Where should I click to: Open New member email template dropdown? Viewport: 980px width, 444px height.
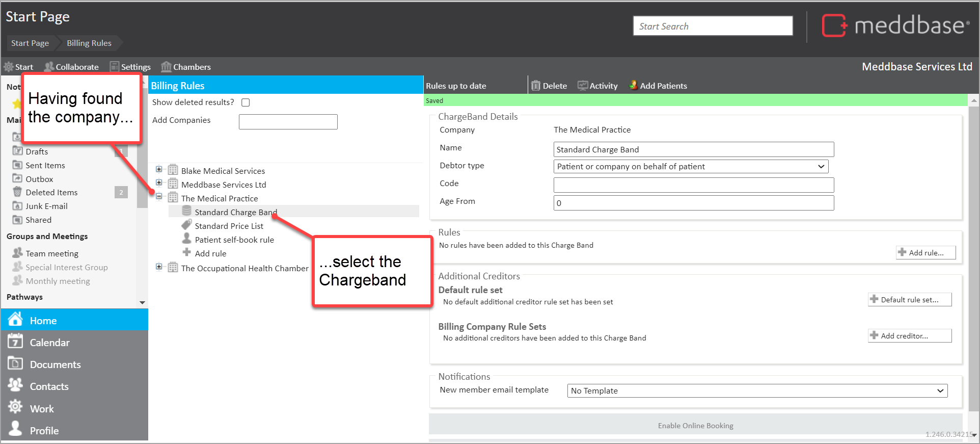pos(757,391)
